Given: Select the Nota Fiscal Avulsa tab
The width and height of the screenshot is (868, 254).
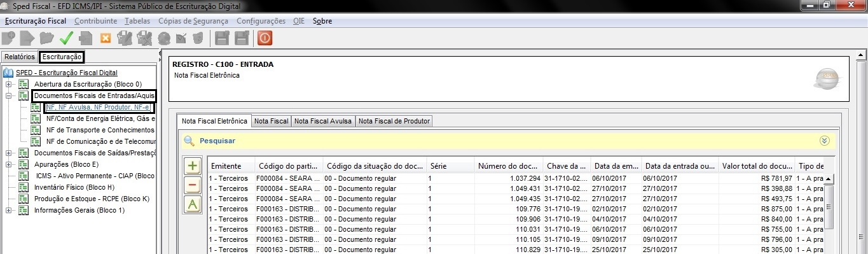Looking at the screenshot, I should (x=323, y=121).
